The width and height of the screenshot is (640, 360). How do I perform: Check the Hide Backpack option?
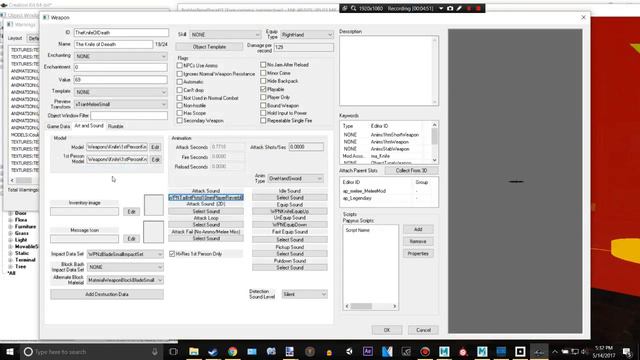(x=263, y=81)
